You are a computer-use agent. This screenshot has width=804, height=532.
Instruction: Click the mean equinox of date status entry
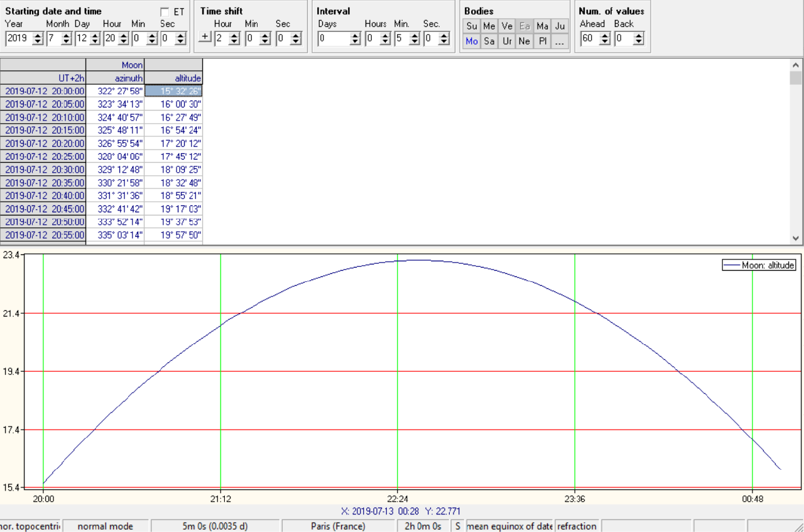pyautogui.click(x=509, y=526)
